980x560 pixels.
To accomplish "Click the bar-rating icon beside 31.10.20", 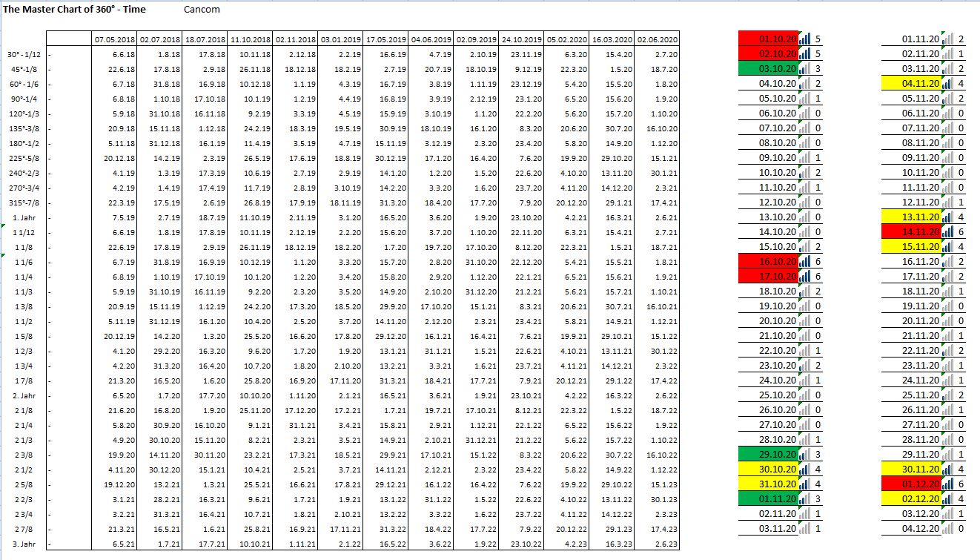I will click(806, 484).
